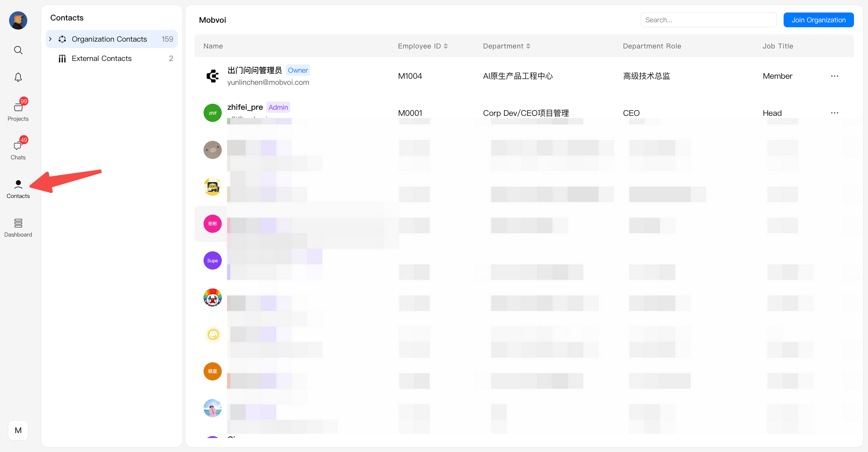Image resolution: width=868 pixels, height=452 pixels.
Task: Click the contacts Search field
Action: [708, 20]
